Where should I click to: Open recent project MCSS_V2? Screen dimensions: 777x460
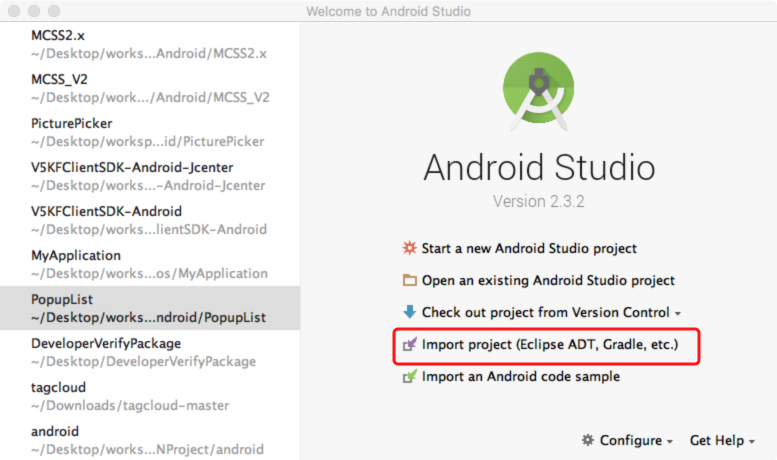[150, 88]
